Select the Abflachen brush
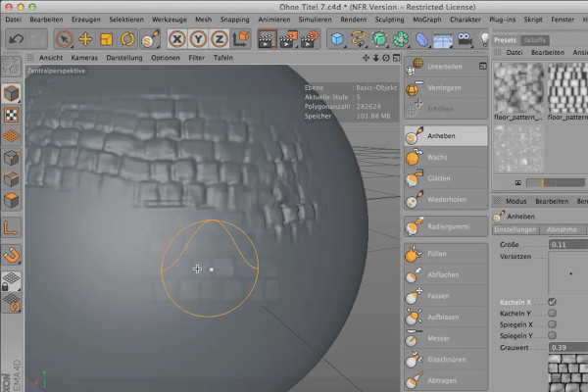 pyautogui.click(x=446, y=275)
